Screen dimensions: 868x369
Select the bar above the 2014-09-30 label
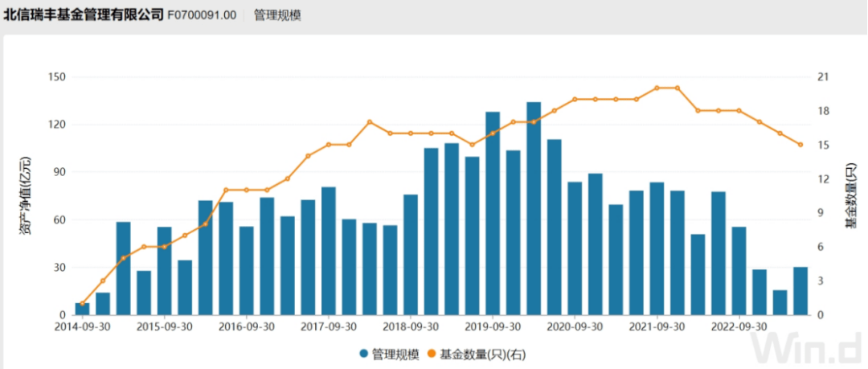point(82,309)
